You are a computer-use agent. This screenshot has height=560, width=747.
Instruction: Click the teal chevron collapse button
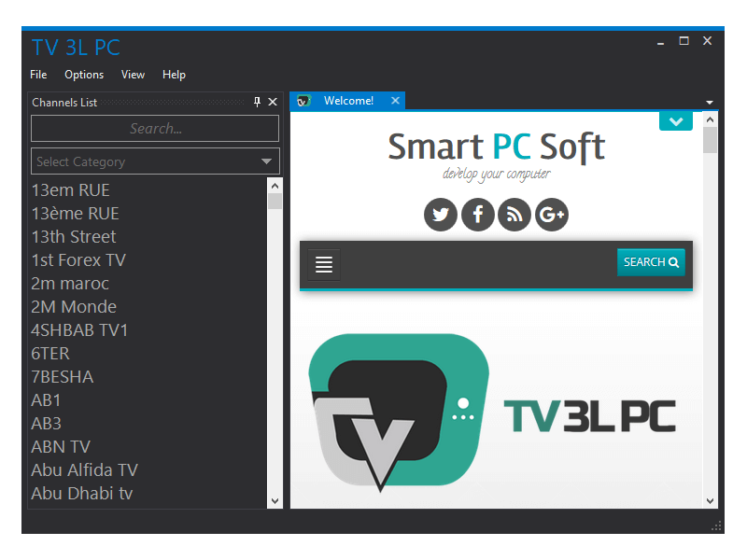(x=675, y=121)
